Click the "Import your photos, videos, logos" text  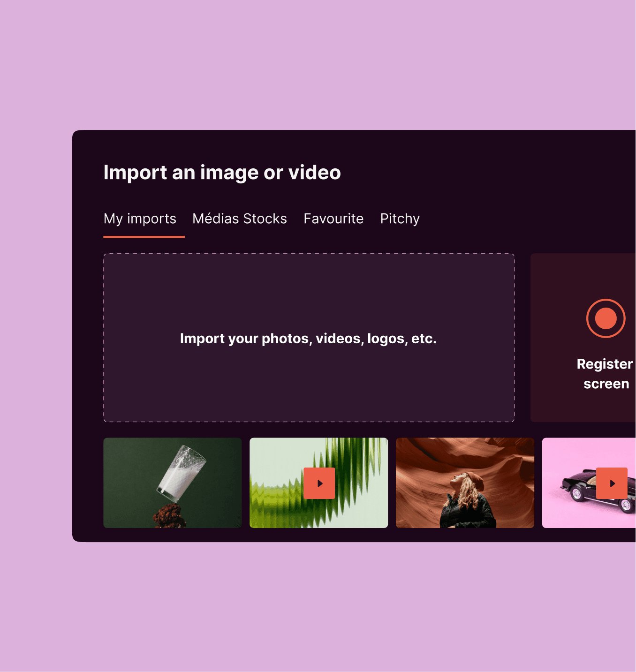coord(308,339)
